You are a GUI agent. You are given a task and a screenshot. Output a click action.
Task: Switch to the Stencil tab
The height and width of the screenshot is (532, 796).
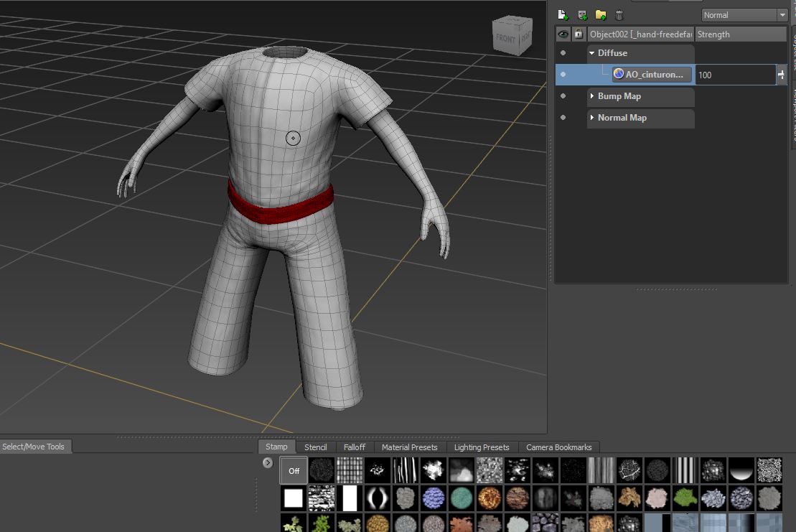coord(315,447)
